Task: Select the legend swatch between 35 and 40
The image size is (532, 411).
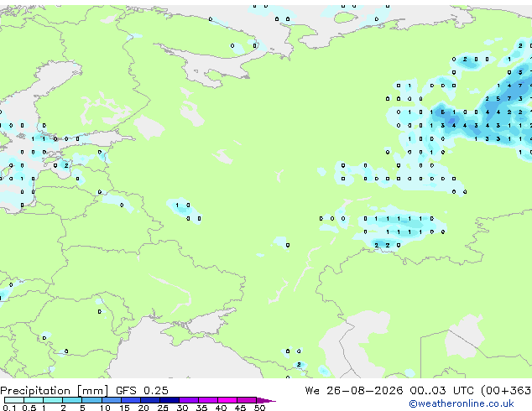Action: (208, 400)
